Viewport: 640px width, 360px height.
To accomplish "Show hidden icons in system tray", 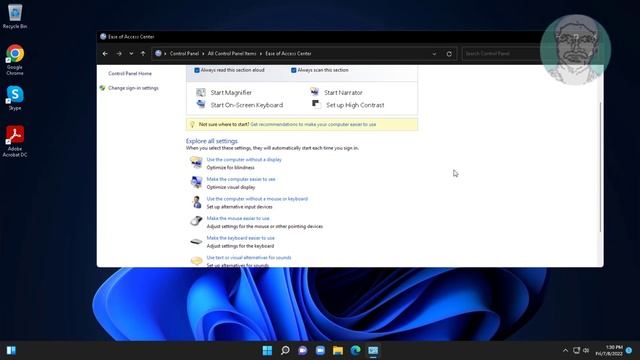I will (565, 350).
